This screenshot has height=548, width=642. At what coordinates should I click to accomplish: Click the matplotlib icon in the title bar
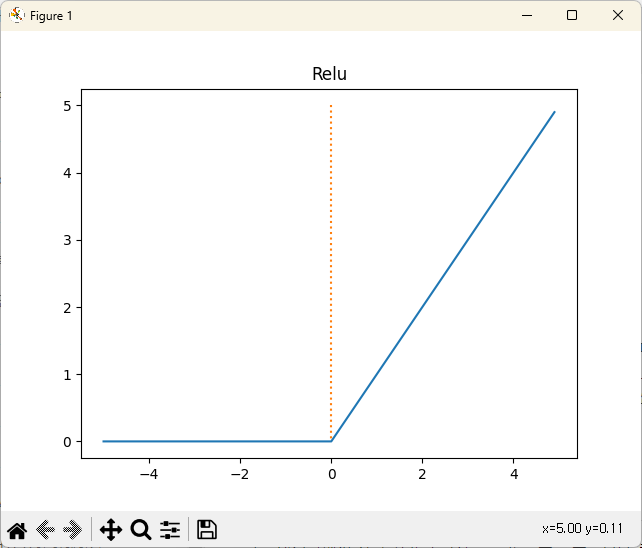point(16,15)
